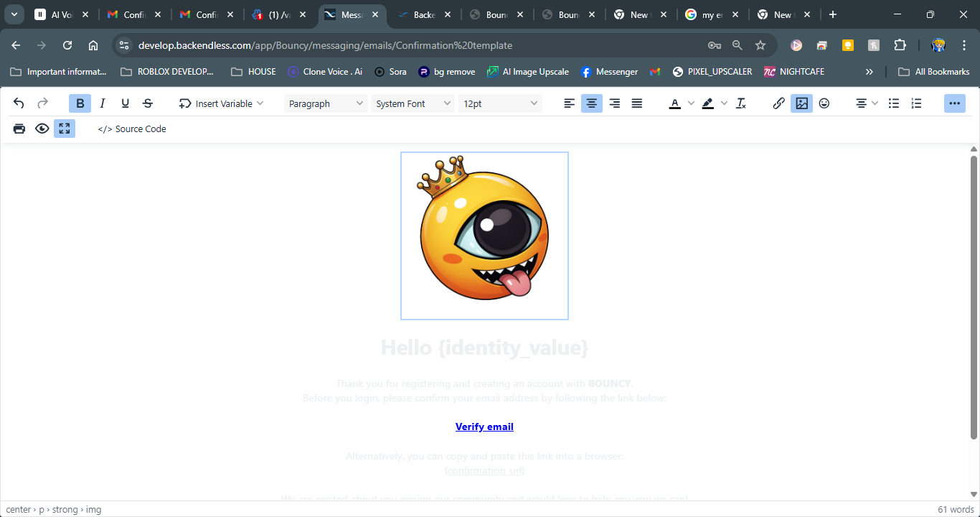Click the bullet list icon
The height and width of the screenshot is (517, 980).
pos(894,103)
